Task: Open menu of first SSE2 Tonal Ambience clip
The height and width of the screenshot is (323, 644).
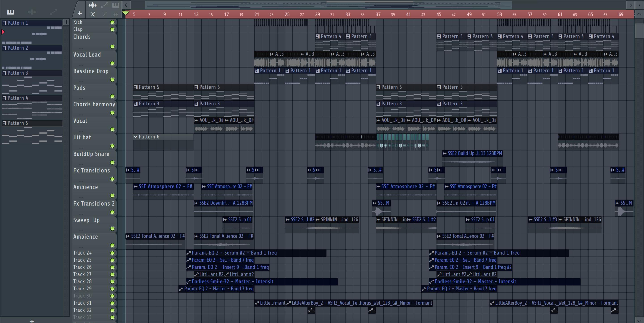Action: point(128,236)
